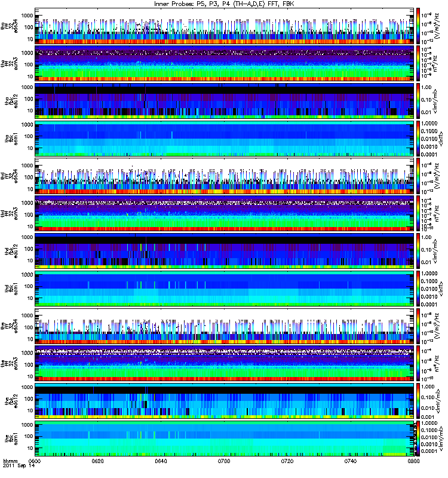Pick the color bar beside thd scm3 FFT panel
The width and height of the screenshot is (448, 478).
pos(418,214)
